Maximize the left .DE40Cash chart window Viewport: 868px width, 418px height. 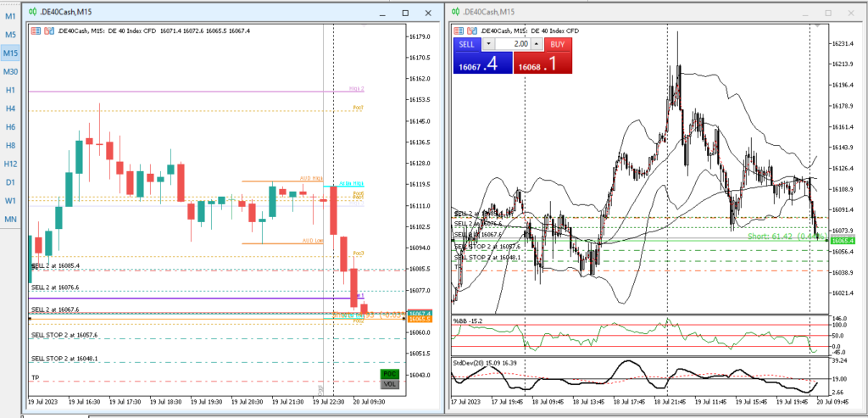point(405,12)
